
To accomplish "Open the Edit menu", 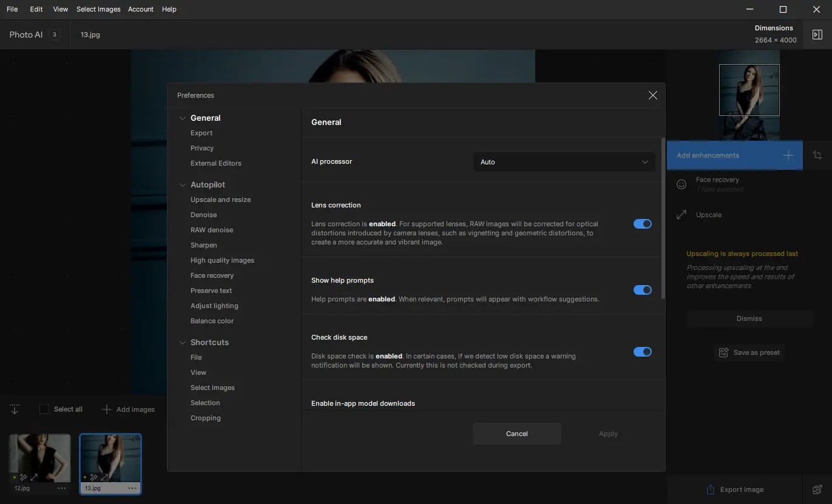I will tap(36, 9).
